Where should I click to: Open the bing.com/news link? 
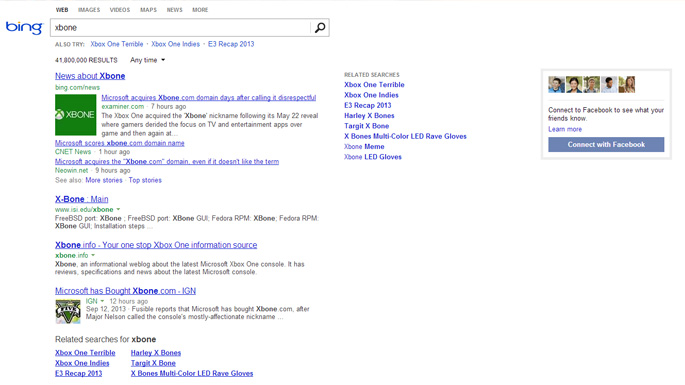(77, 87)
